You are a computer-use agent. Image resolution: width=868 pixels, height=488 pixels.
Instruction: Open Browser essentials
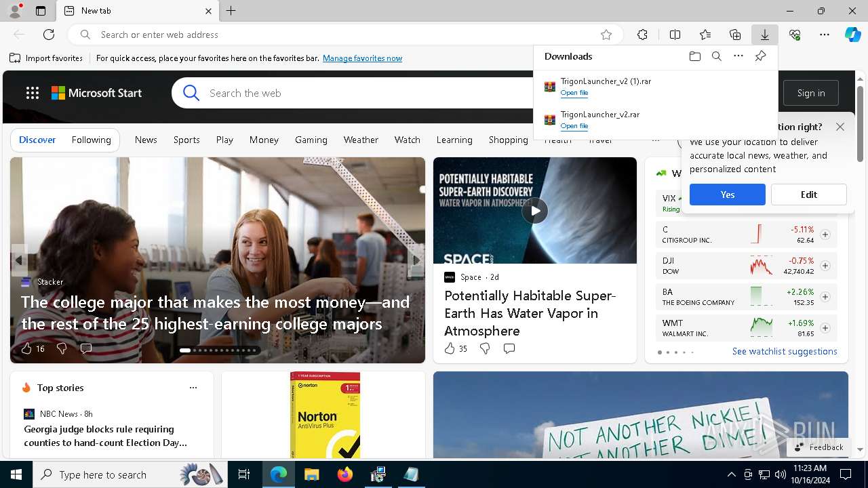pos(795,35)
